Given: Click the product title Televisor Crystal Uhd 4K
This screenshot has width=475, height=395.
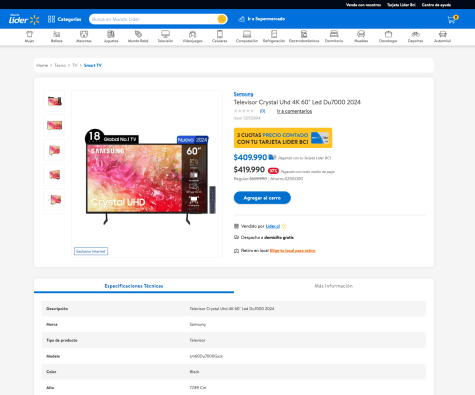Looking at the screenshot, I should (297, 102).
